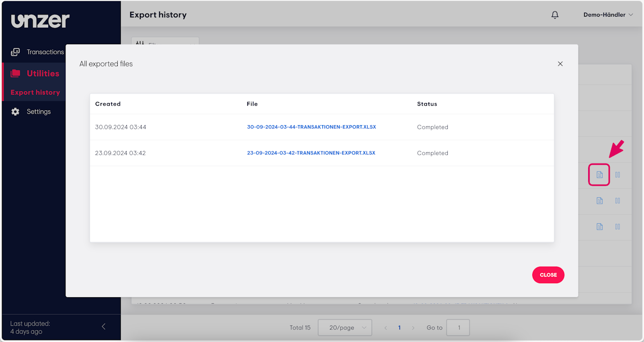This screenshot has width=644, height=342.
Task: Click the red CLOSE button
Action: click(x=548, y=275)
